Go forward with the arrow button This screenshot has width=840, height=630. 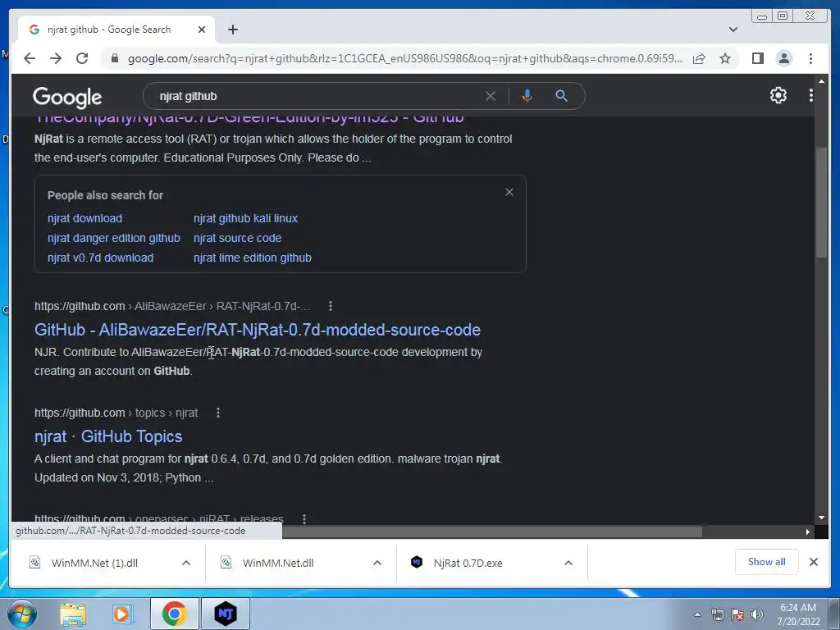56,58
